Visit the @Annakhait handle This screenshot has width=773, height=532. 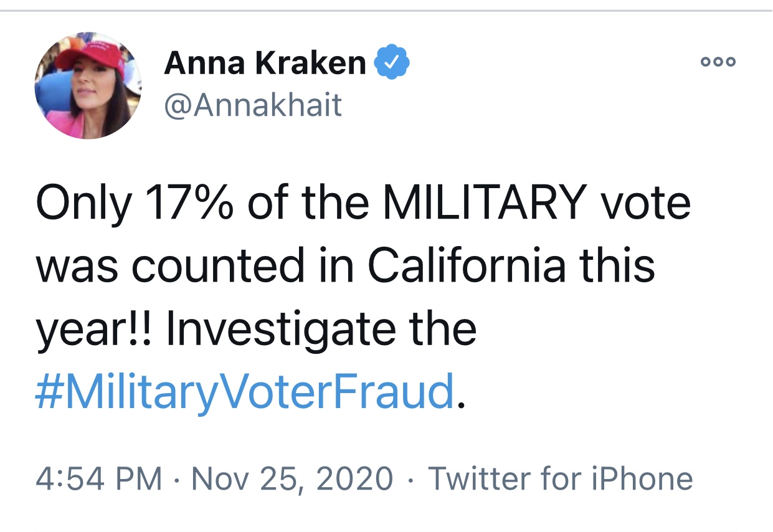253,105
